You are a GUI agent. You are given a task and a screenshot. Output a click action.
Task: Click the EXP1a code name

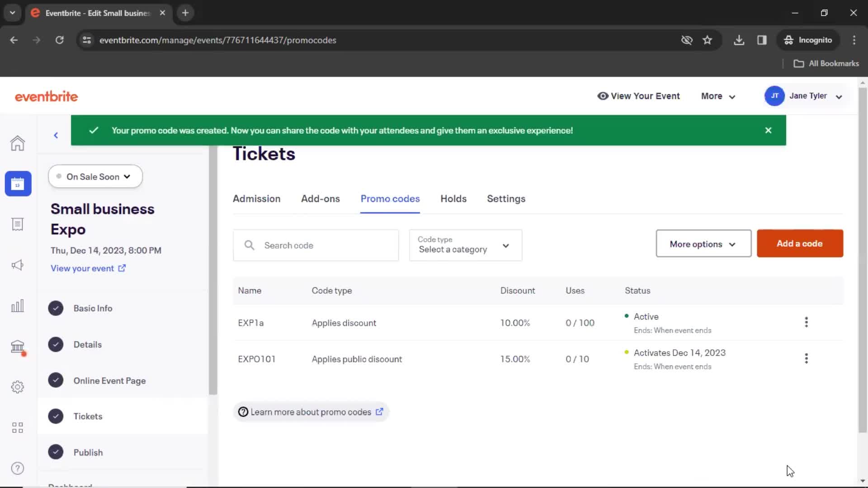click(x=250, y=323)
